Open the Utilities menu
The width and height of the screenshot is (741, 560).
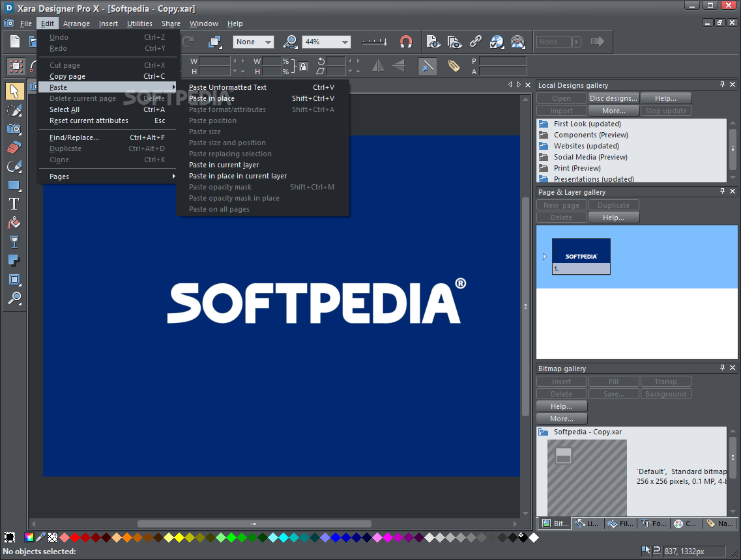[139, 23]
